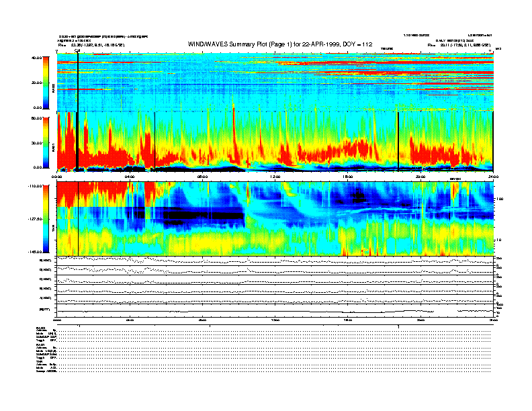Click the RAD2 intensity color bar
Viewport: 532px width, 411px height.
(46, 83)
